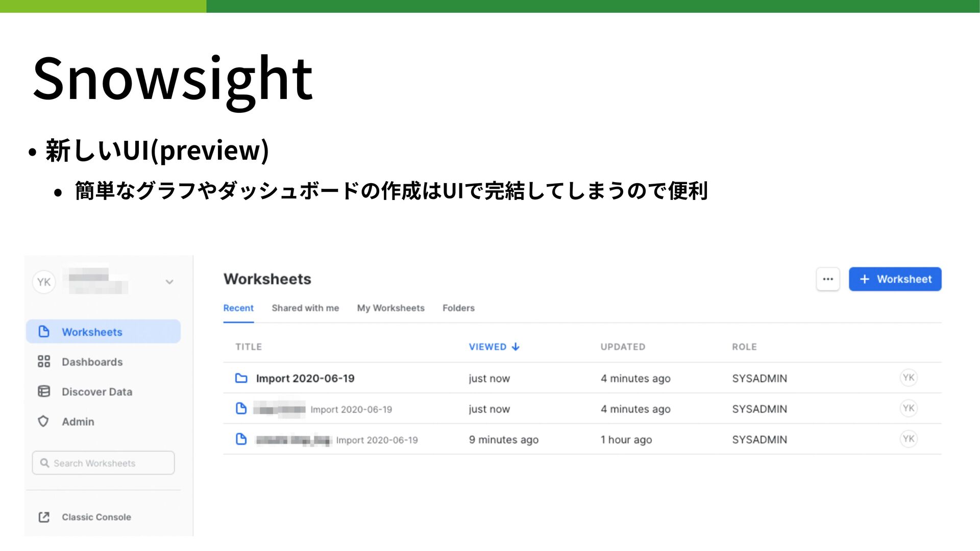
Task: Open the three-dots more options menu
Action: (827, 279)
